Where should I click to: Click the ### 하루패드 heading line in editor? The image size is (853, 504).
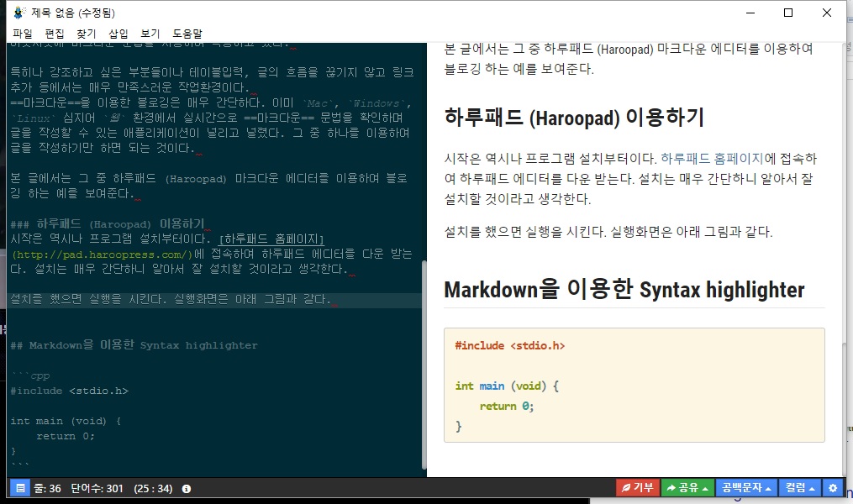[108, 223]
